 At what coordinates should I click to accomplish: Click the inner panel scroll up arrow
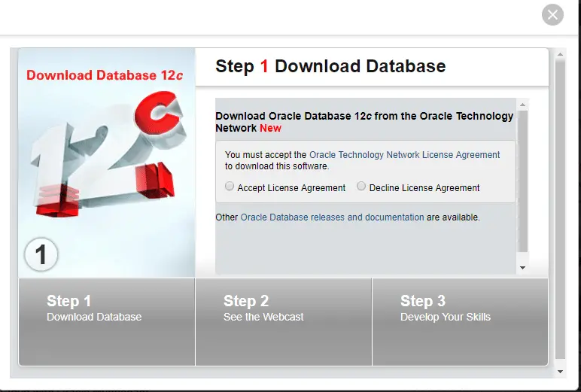(522, 105)
